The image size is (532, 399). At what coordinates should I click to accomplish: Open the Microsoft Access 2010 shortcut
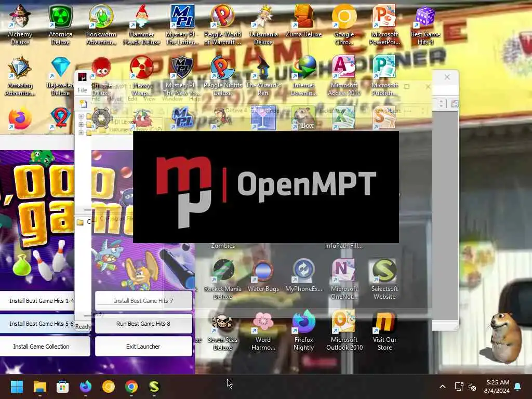pyautogui.click(x=344, y=75)
